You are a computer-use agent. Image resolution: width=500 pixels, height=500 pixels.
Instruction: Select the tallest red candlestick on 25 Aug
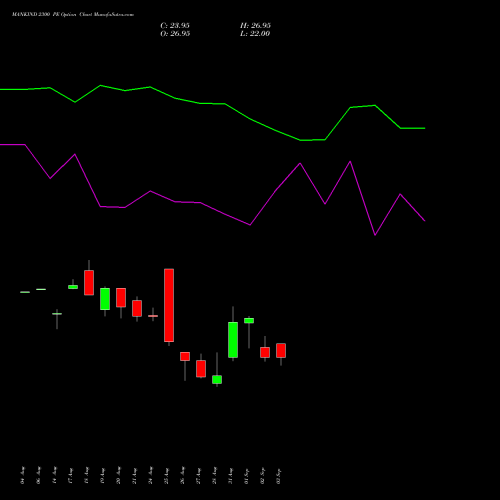coord(169,305)
